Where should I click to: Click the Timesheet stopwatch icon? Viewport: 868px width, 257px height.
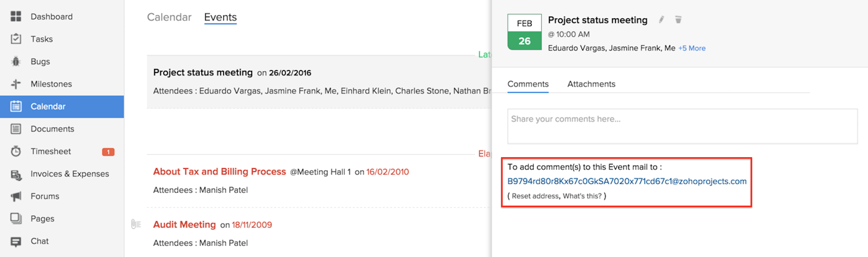pos(16,151)
